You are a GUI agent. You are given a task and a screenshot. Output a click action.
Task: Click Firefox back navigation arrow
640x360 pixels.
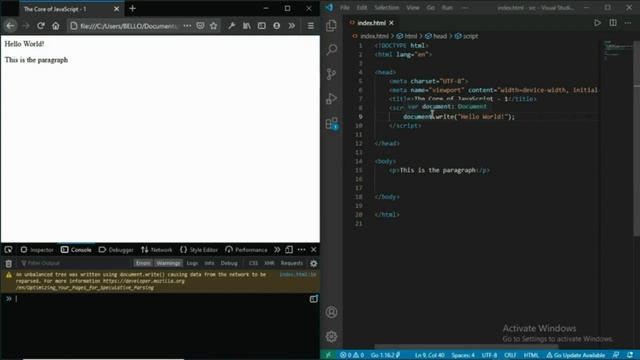pyautogui.click(x=11, y=26)
